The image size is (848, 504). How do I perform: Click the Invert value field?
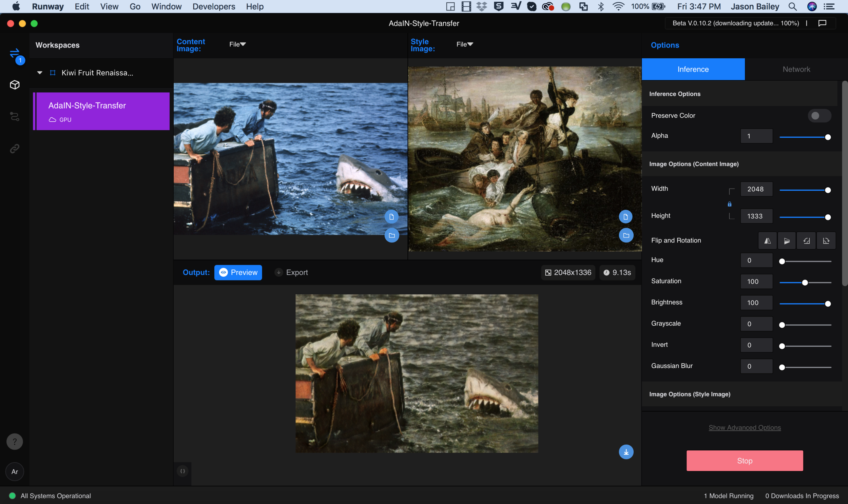(757, 345)
